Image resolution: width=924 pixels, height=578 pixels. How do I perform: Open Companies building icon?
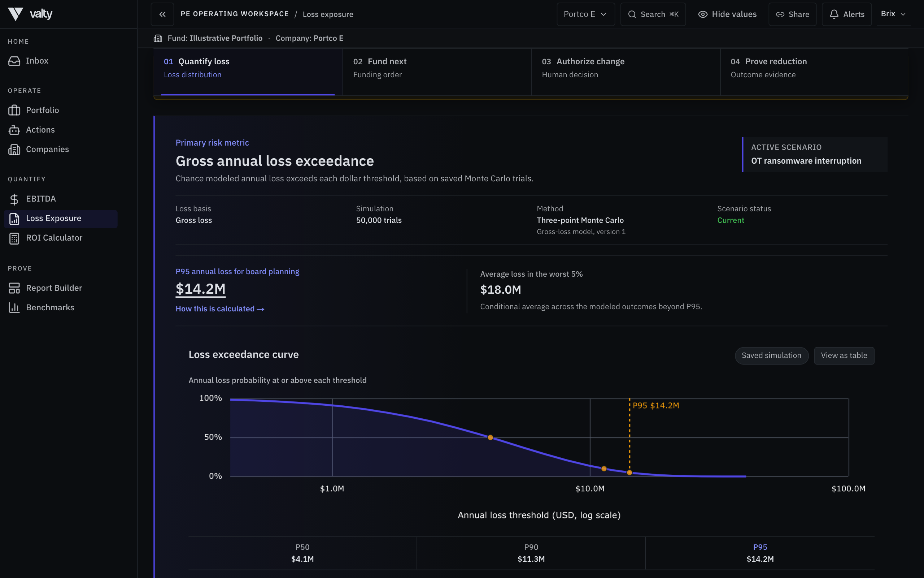[x=14, y=150]
